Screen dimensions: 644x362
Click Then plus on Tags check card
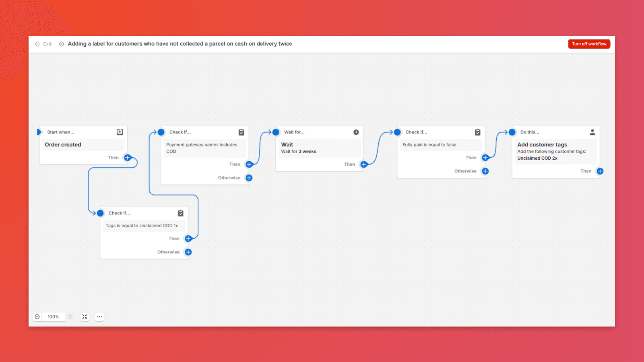tap(188, 239)
